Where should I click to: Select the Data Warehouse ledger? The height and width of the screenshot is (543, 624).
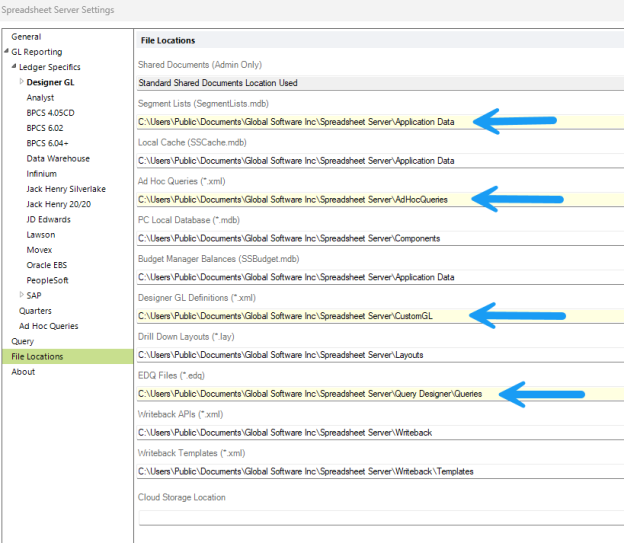coord(58,158)
